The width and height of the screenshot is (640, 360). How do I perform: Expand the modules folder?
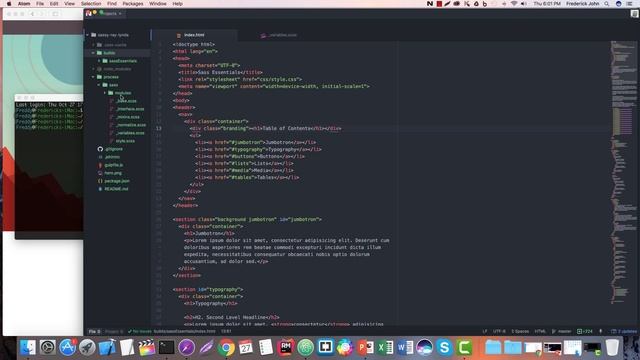[104, 93]
